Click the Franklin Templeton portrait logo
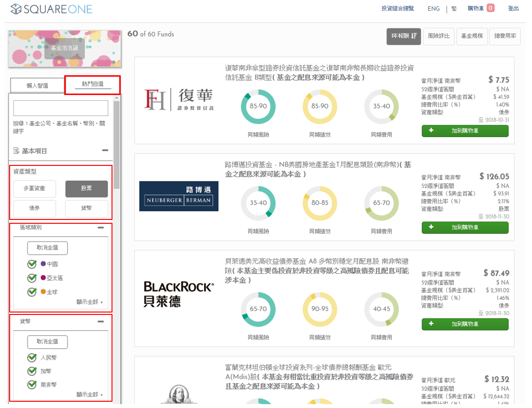Screen dimensions: 532x408 pos(179,394)
